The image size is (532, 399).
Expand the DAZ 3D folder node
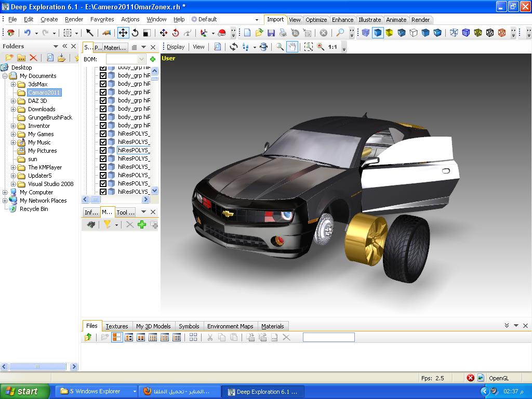13,101
